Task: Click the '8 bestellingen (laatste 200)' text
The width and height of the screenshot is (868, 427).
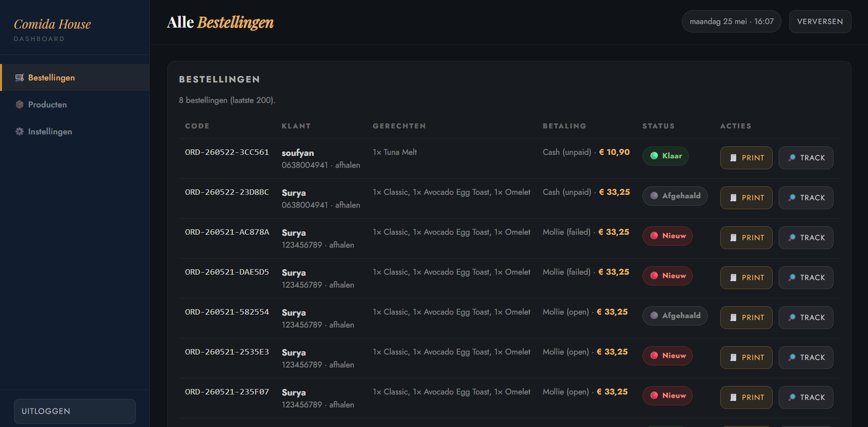Action: click(x=227, y=100)
